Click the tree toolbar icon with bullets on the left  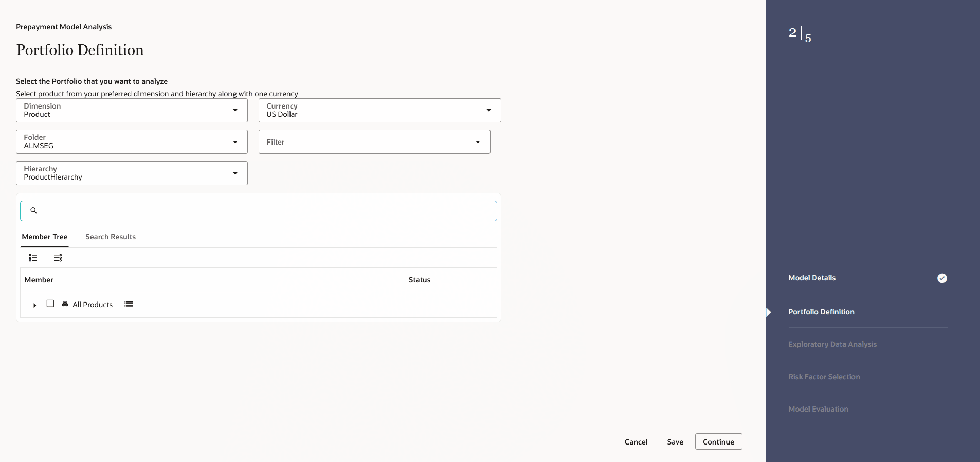pyautogui.click(x=33, y=258)
